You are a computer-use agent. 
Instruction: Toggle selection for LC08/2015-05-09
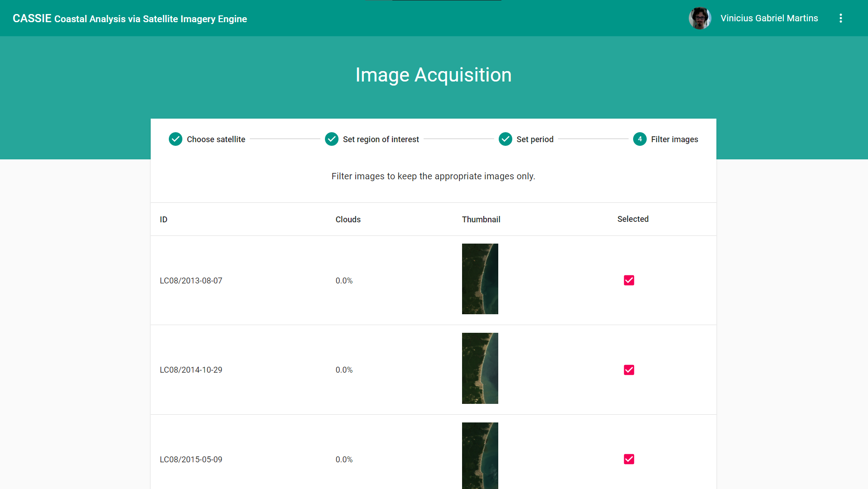point(629,459)
